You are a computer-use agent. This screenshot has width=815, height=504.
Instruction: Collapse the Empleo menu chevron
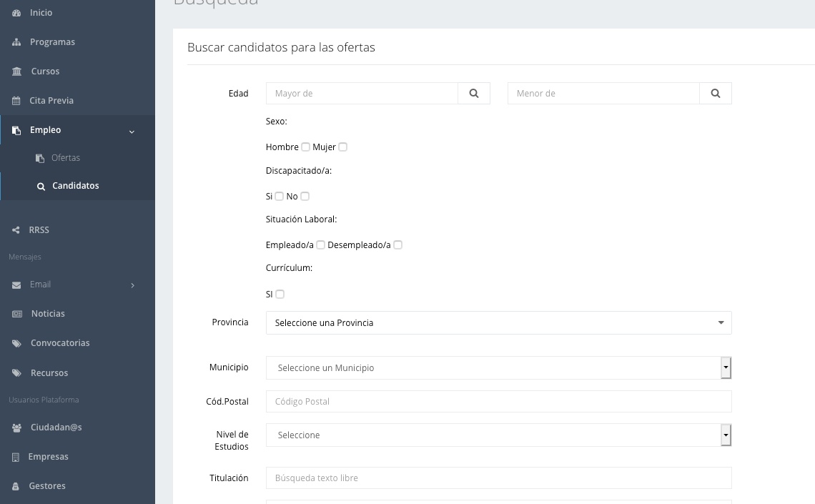point(132,131)
